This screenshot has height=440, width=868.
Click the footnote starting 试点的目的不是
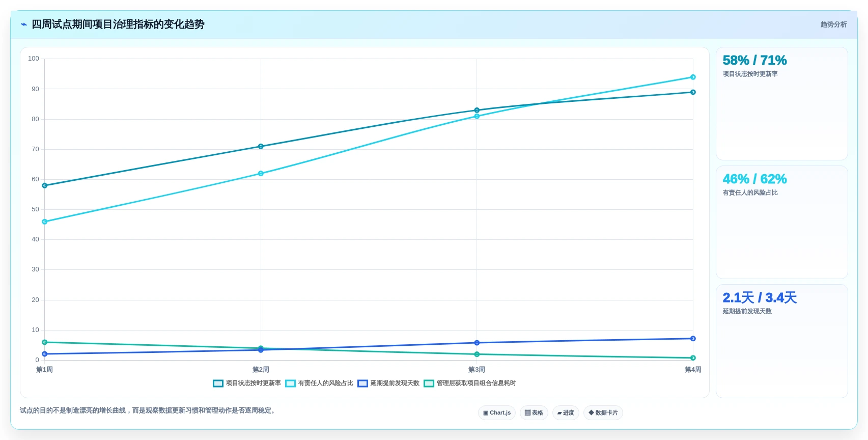(x=149, y=410)
